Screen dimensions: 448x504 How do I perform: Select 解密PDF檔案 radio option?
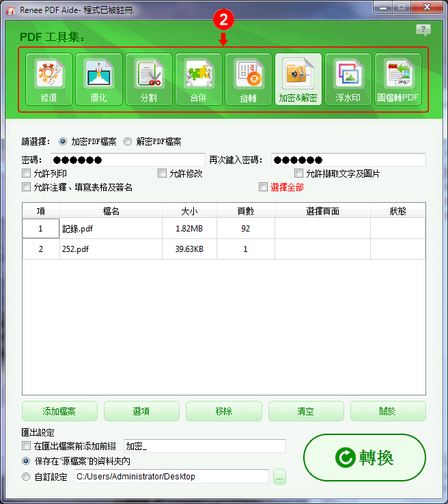[128, 141]
